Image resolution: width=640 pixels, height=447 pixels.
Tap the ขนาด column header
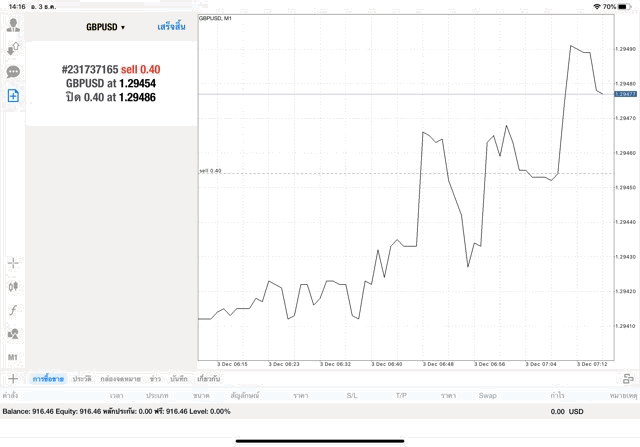pos(201,396)
